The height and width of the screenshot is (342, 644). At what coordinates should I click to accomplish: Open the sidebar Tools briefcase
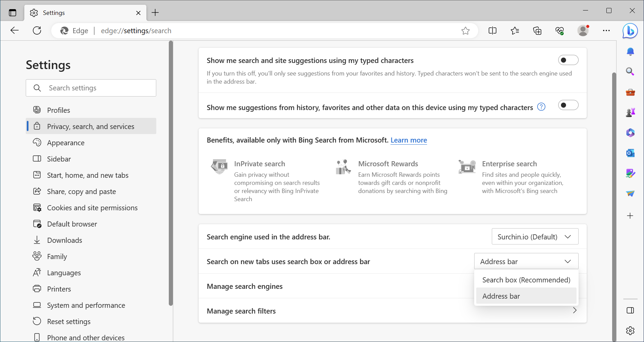pyautogui.click(x=630, y=92)
